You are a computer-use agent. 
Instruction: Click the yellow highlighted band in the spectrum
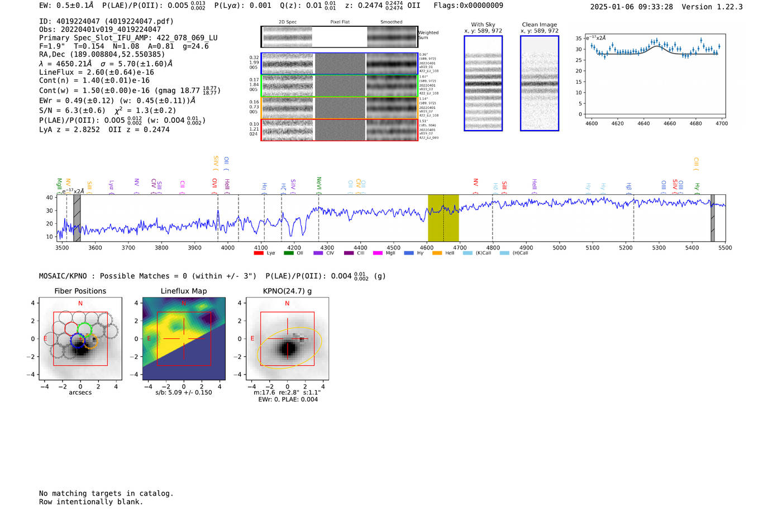(443, 218)
